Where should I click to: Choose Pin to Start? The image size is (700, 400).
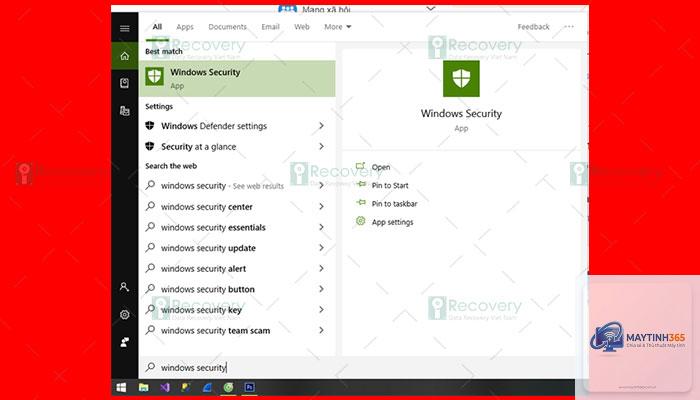tap(382, 185)
